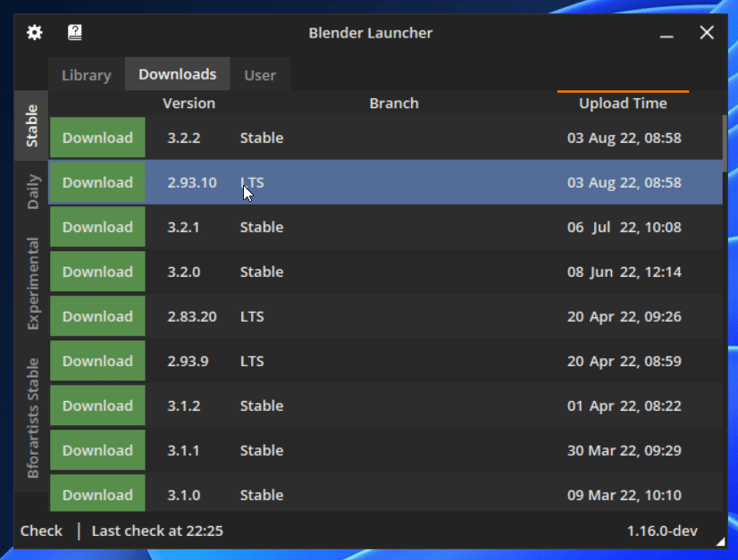The height and width of the screenshot is (560, 738).
Task: Select the Downloads tab
Action: 178,74
